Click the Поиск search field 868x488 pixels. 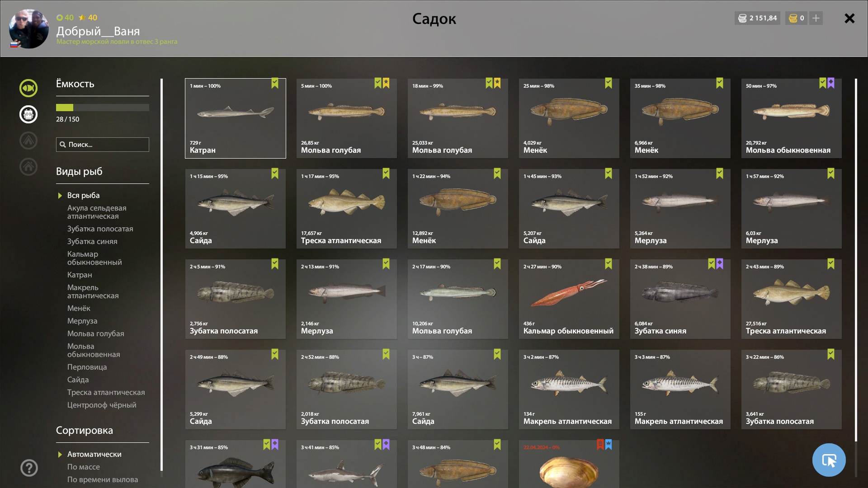pos(103,145)
